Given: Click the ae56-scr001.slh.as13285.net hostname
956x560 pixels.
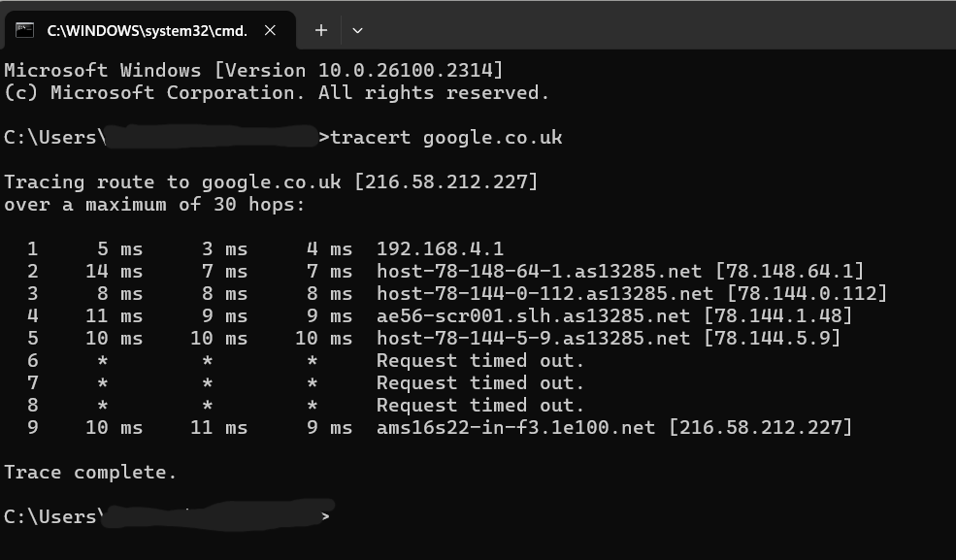Looking at the screenshot, I should 533,315.
